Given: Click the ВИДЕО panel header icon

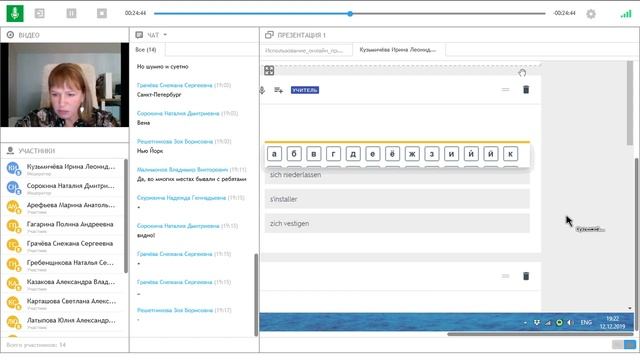Looking at the screenshot, I should 10,35.
